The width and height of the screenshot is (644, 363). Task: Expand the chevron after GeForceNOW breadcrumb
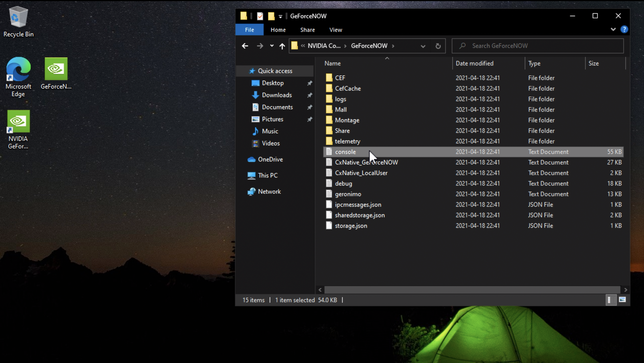point(393,46)
